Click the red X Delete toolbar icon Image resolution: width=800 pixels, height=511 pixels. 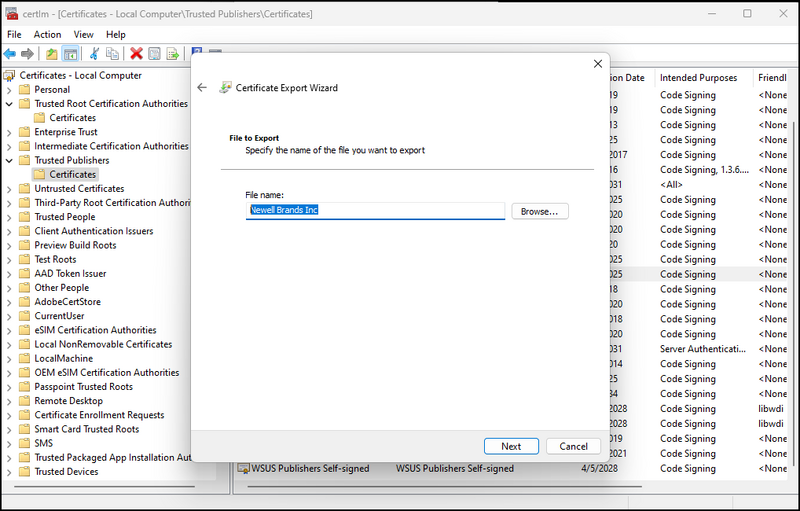coord(136,54)
